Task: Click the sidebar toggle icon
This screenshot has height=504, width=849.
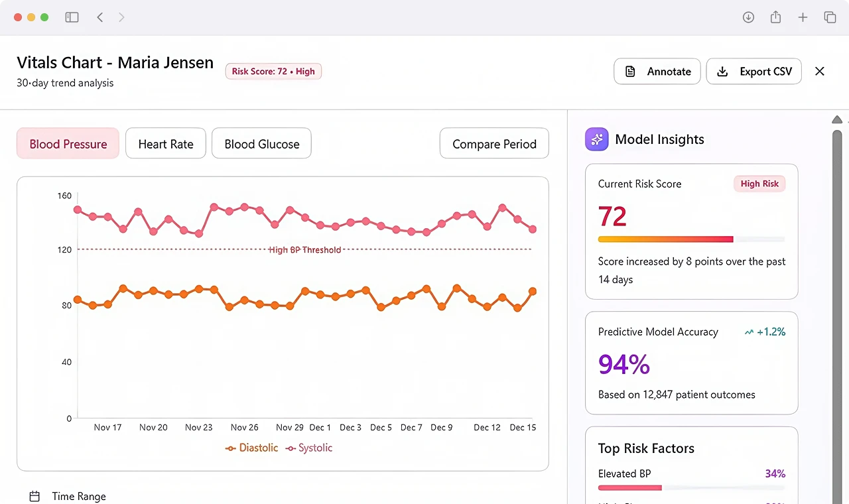Action: [x=72, y=17]
